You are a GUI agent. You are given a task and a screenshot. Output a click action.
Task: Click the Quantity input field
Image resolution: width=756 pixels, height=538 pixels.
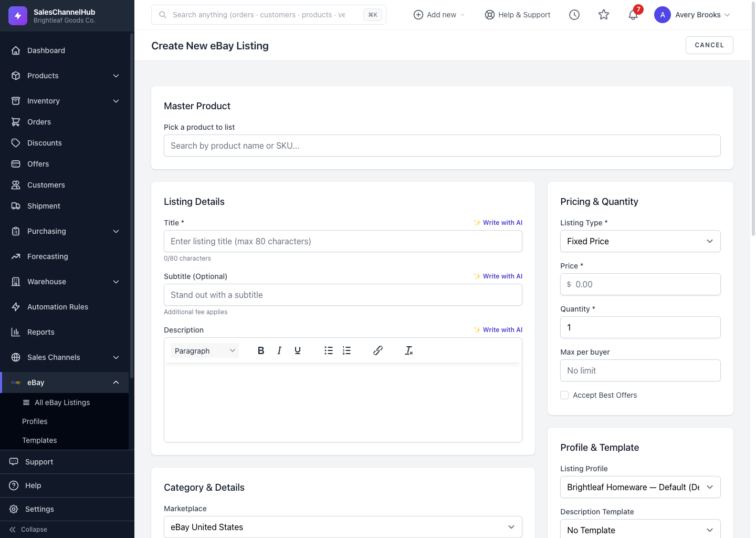[640, 327]
